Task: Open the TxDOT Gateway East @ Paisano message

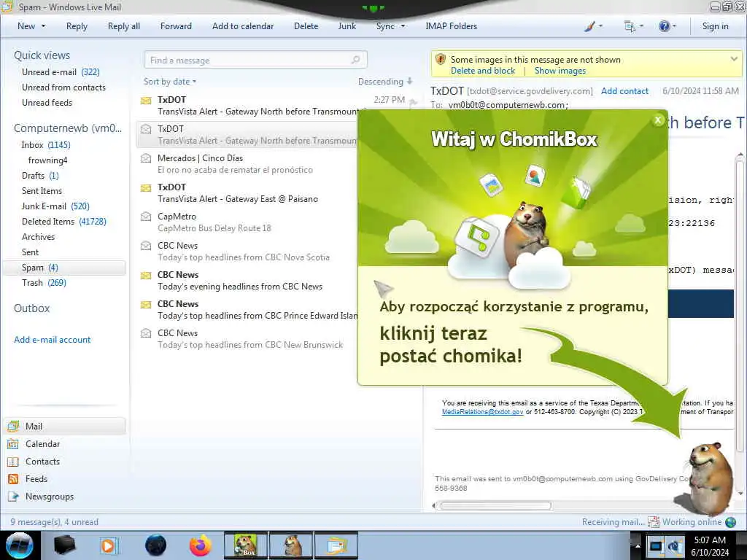Action: point(247,192)
